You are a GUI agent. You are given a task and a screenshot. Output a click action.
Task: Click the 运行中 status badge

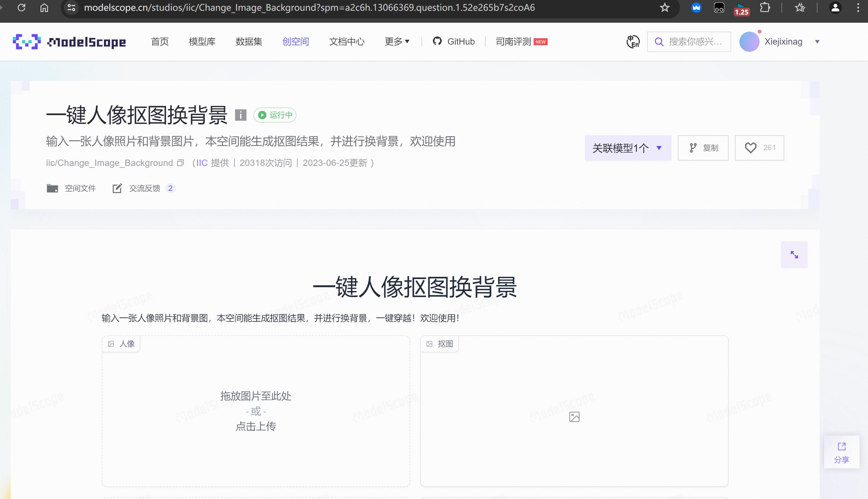pyautogui.click(x=275, y=115)
